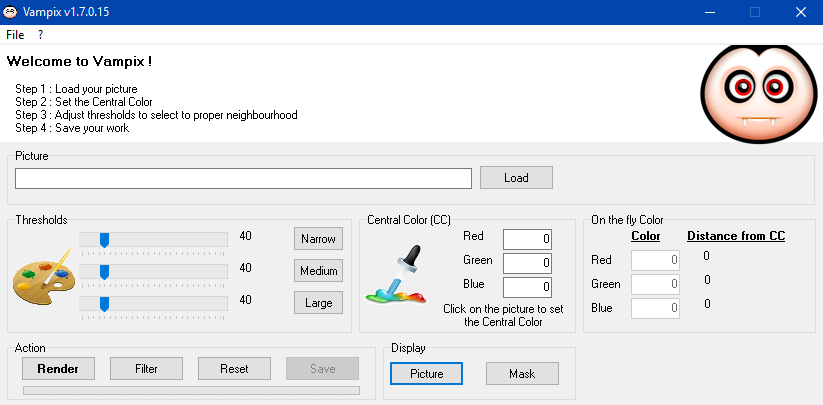Click the Load button
Viewport: 823px width, 405px height.
point(516,178)
